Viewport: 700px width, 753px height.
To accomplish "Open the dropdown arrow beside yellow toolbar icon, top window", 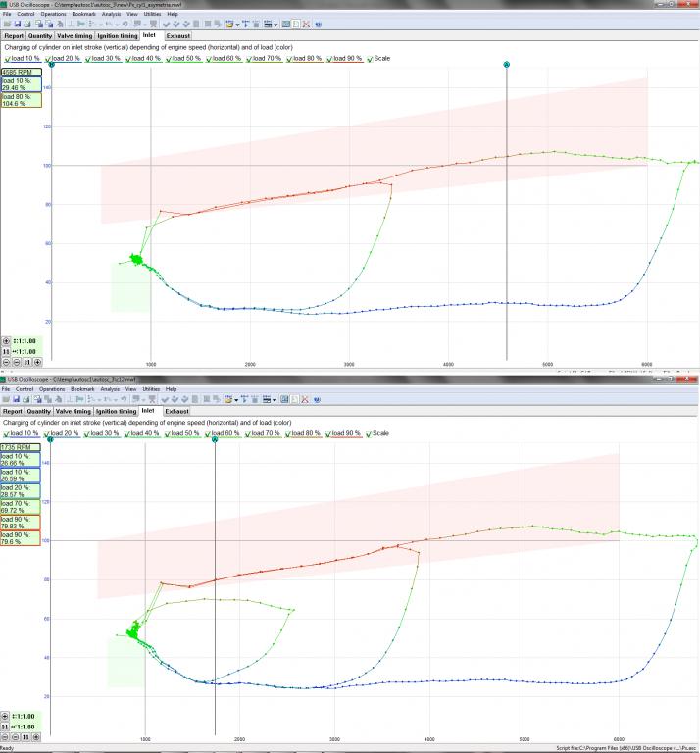I will 235,24.
